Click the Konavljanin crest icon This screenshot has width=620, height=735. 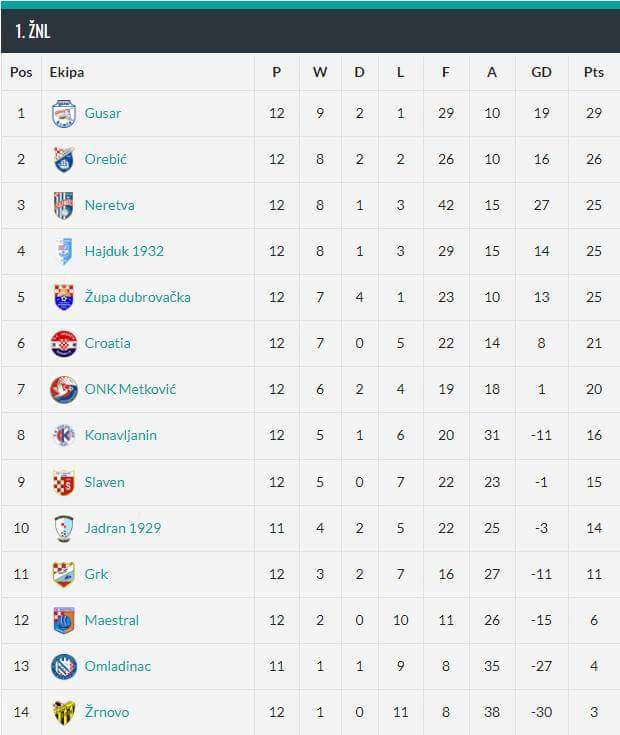[x=64, y=436]
